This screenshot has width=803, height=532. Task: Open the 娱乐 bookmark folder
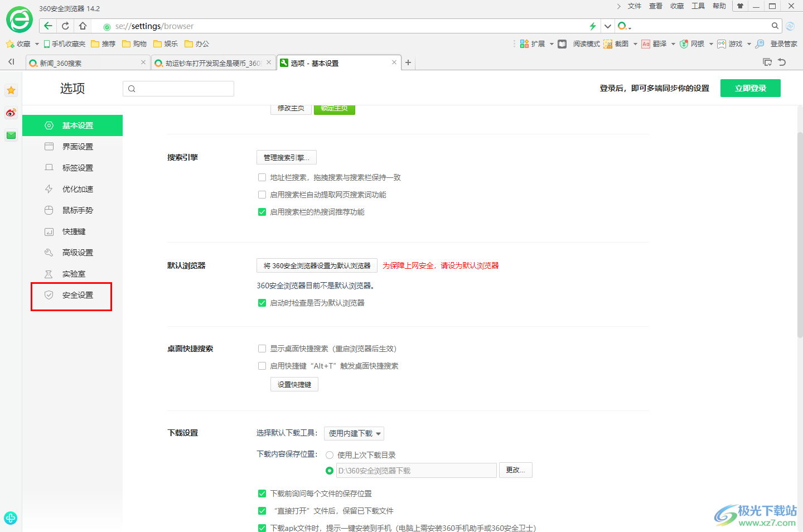[166, 43]
